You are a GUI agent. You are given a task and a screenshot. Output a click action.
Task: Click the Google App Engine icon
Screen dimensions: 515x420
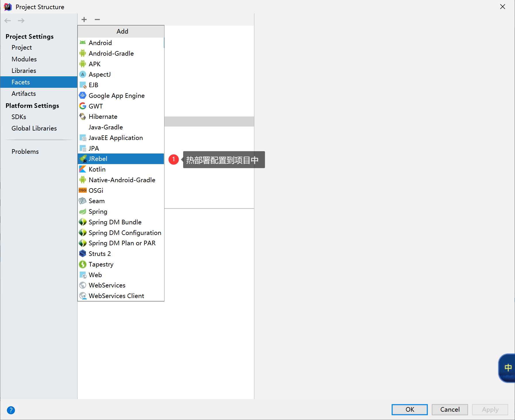(x=83, y=95)
